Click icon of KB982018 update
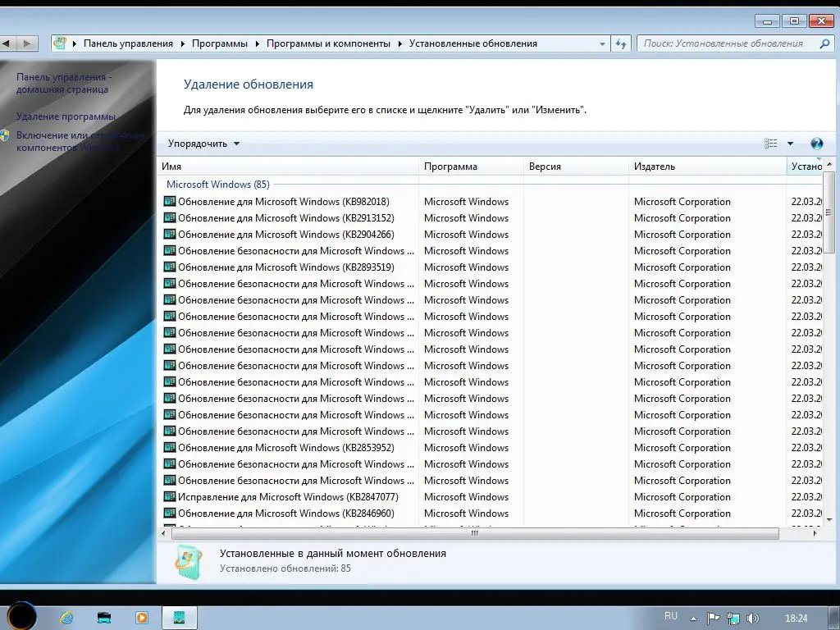840x630 pixels. (169, 202)
